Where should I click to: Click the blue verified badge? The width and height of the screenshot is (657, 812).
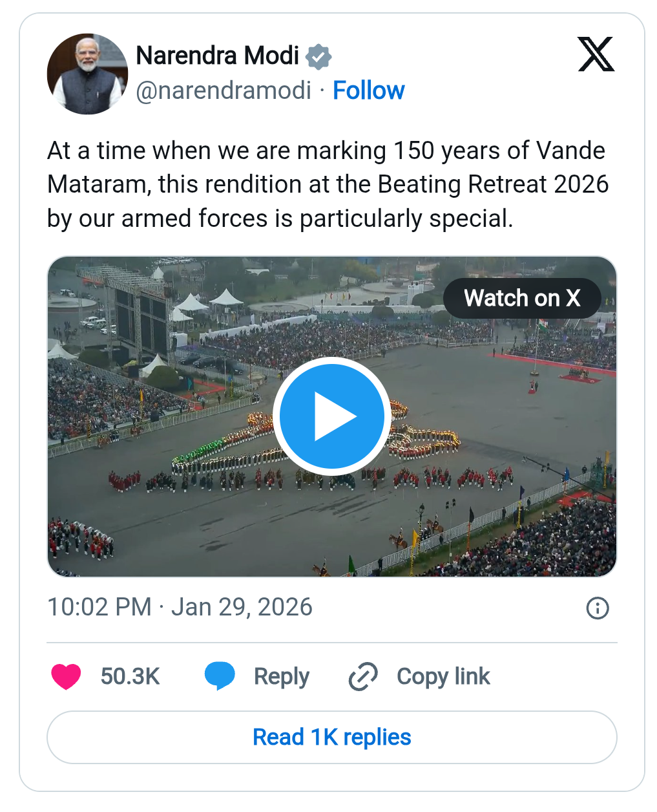pos(318,57)
